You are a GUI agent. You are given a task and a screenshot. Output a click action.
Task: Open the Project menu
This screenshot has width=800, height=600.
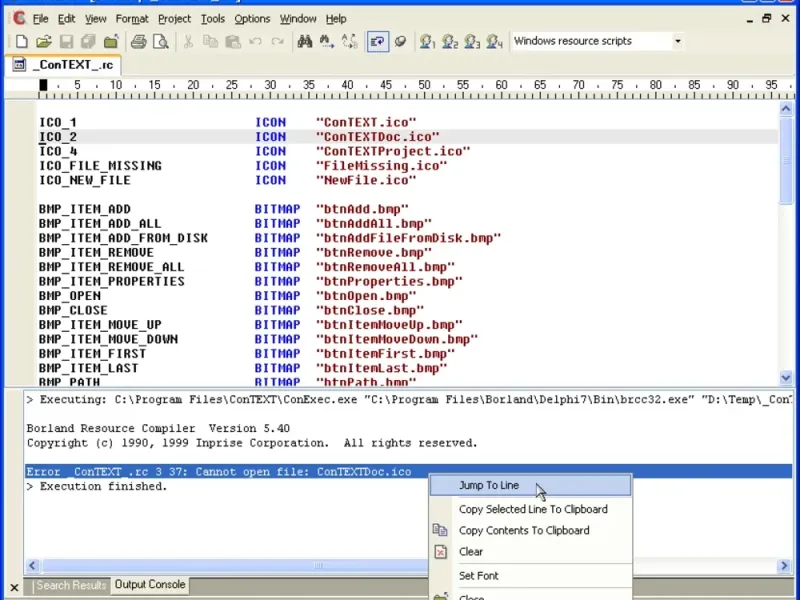(x=174, y=19)
